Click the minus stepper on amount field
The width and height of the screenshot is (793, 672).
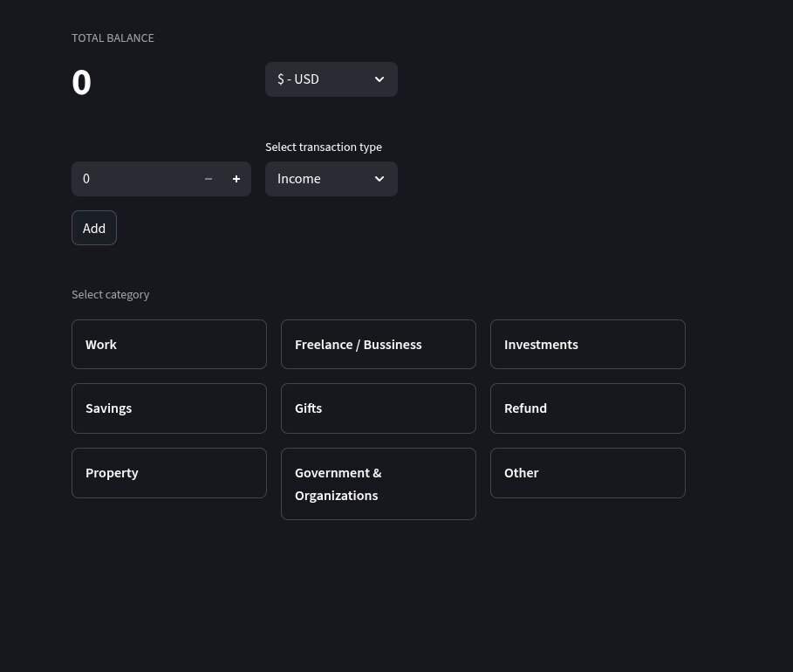click(209, 179)
